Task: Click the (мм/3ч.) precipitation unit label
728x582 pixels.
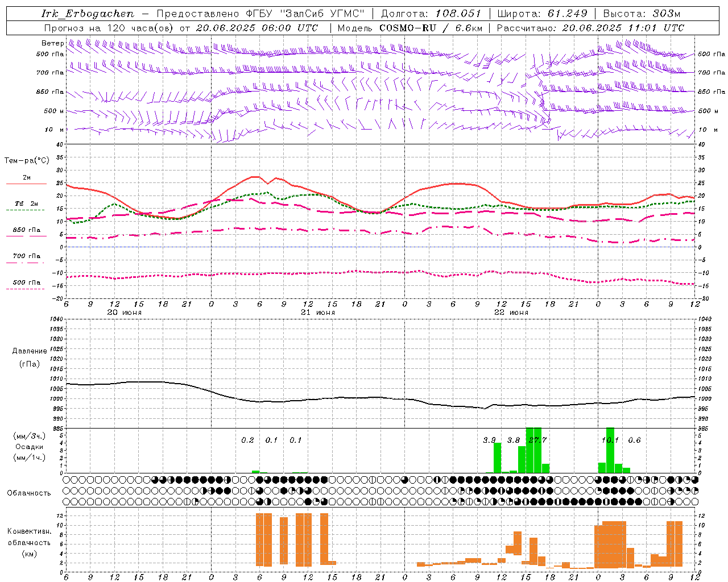Action: click(28, 436)
